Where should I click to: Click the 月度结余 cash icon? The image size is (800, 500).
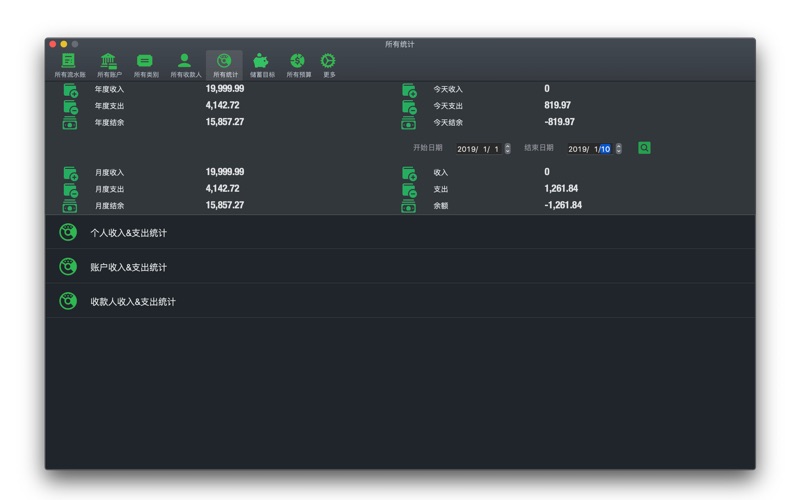tap(70, 206)
